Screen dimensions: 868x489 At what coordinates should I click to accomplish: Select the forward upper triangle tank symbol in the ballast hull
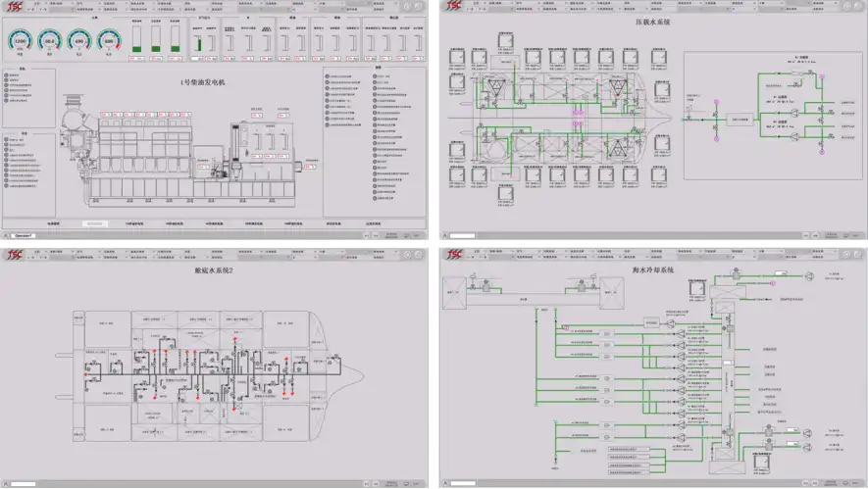[615, 85]
